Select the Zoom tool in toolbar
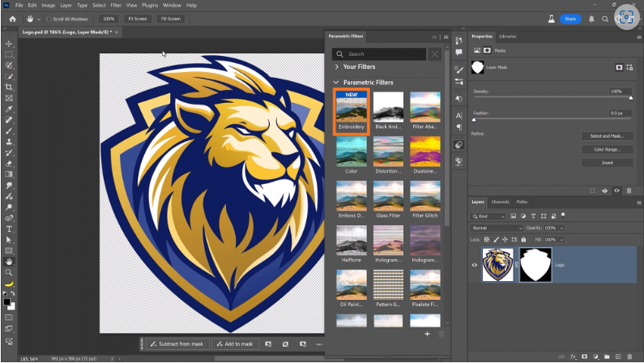This screenshot has width=644, height=363. 9,273
